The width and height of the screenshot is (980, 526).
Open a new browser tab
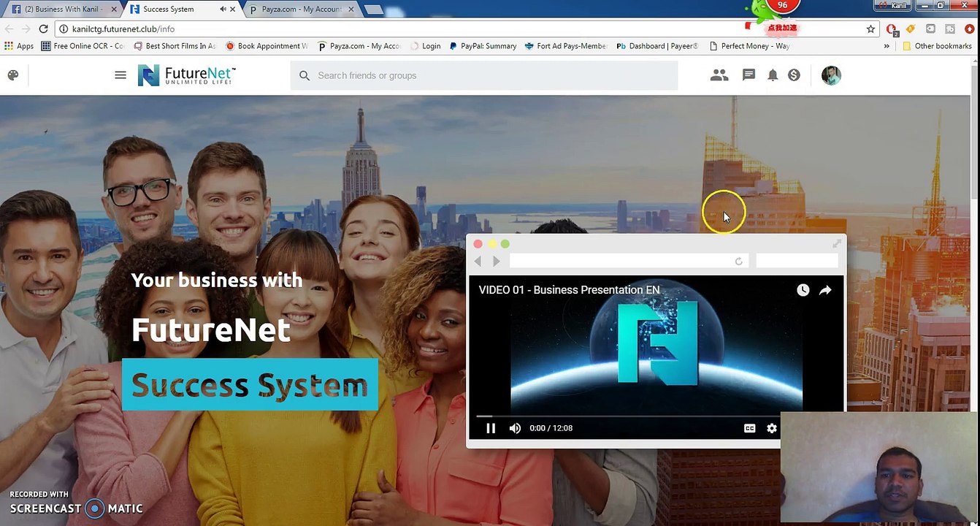click(x=372, y=9)
